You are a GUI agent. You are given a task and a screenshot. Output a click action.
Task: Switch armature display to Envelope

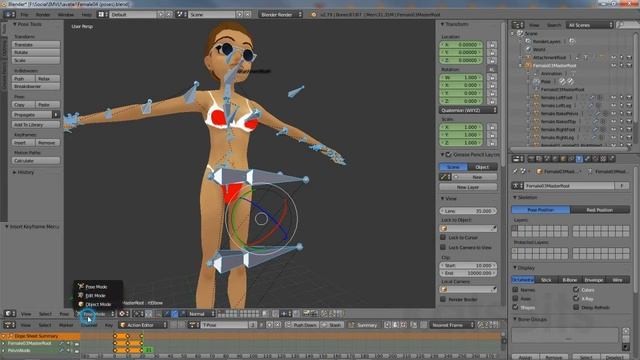pos(593,280)
